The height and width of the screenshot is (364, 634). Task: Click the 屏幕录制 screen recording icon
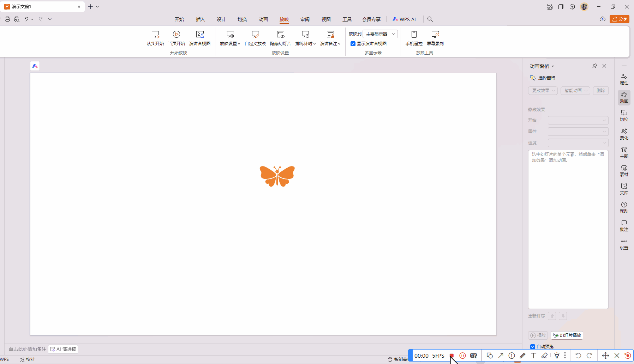[435, 35]
